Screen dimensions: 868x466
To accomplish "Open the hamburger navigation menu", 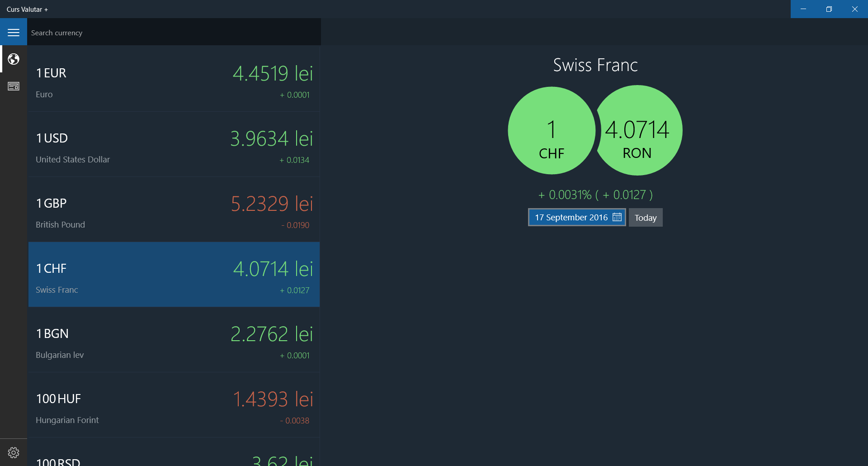I will (14, 33).
